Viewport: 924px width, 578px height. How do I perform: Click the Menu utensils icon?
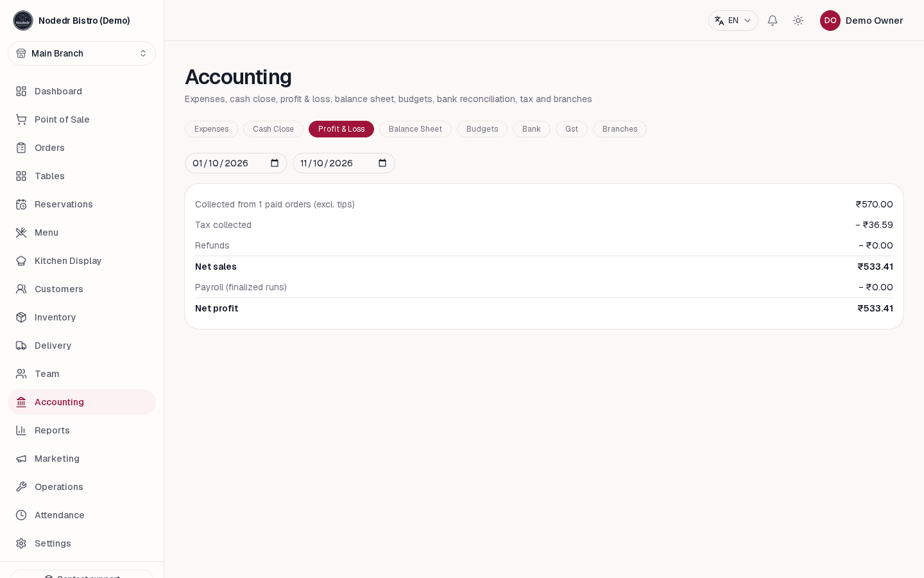[x=21, y=232]
